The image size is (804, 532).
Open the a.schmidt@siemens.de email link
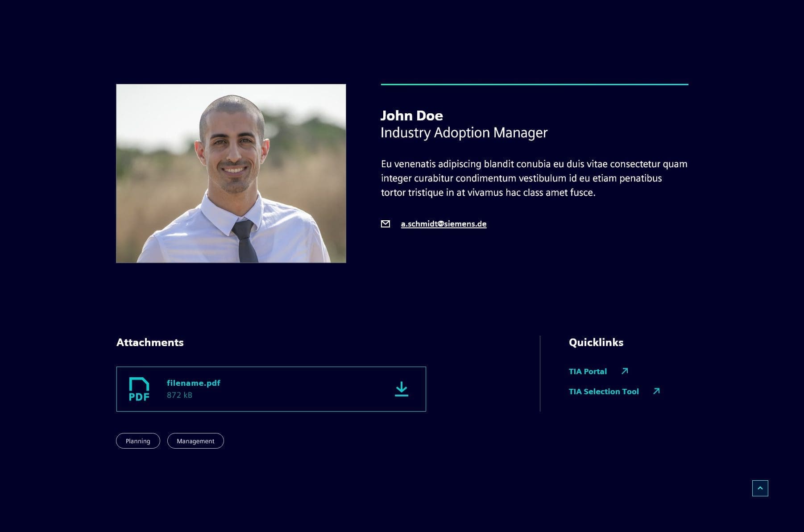443,224
